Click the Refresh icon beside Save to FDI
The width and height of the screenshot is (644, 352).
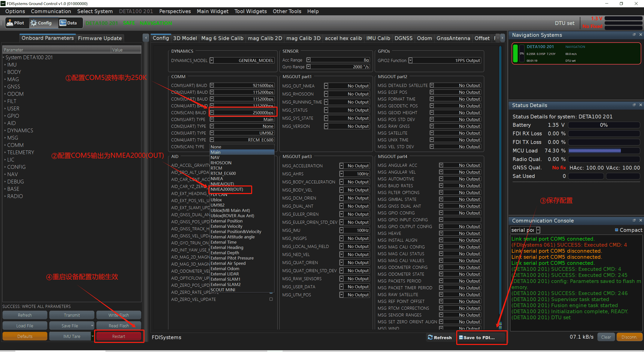coord(430,337)
